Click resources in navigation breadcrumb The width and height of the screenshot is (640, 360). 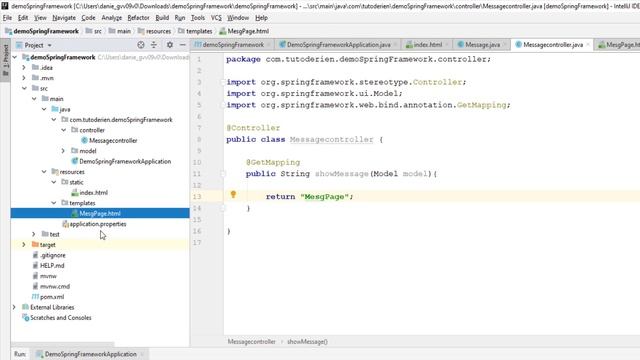158,31
